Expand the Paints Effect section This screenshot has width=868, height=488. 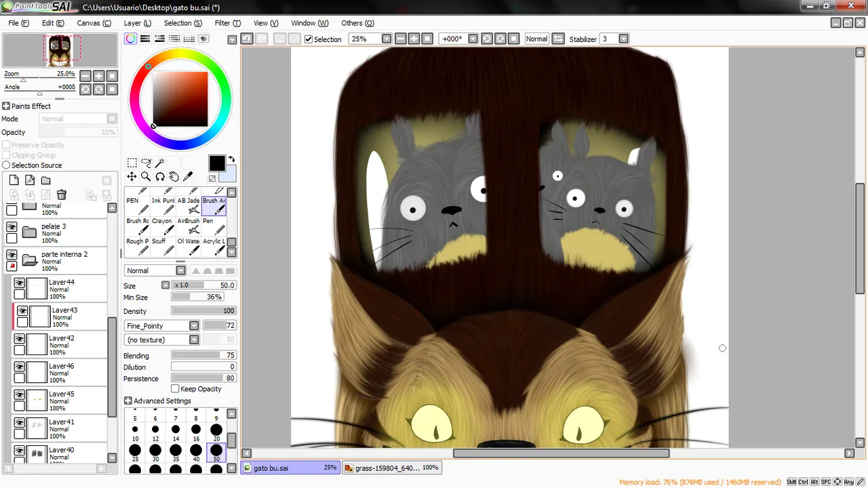[x=5, y=106]
